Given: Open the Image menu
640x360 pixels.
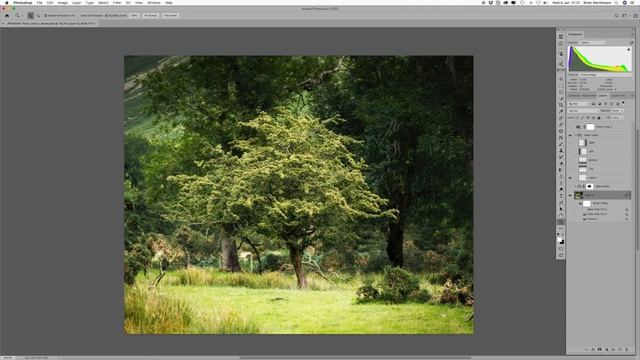Looking at the screenshot, I should 62,2.
